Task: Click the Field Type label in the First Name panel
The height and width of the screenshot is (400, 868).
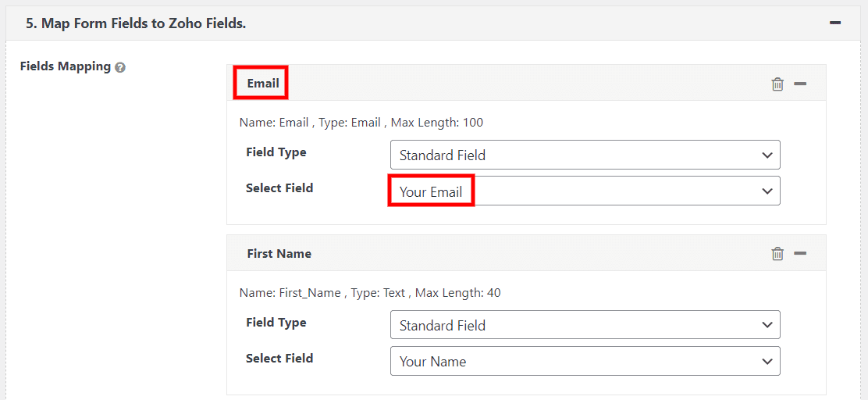Action: [276, 322]
